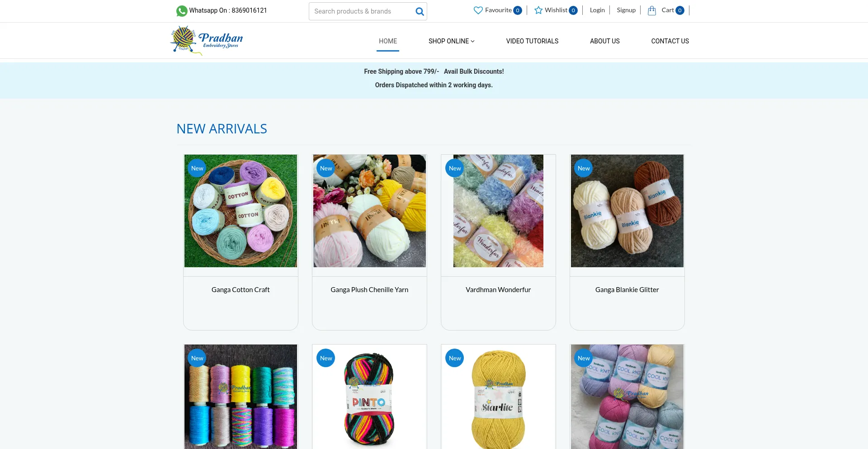Select the Vardhman Wonderfur product image
Viewport: 868px width, 449px height.
[498, 211]
